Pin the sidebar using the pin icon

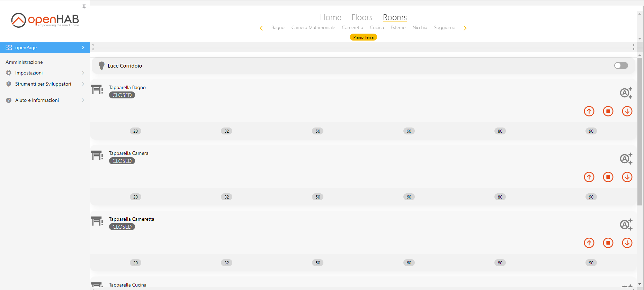[x=84, y=7]
